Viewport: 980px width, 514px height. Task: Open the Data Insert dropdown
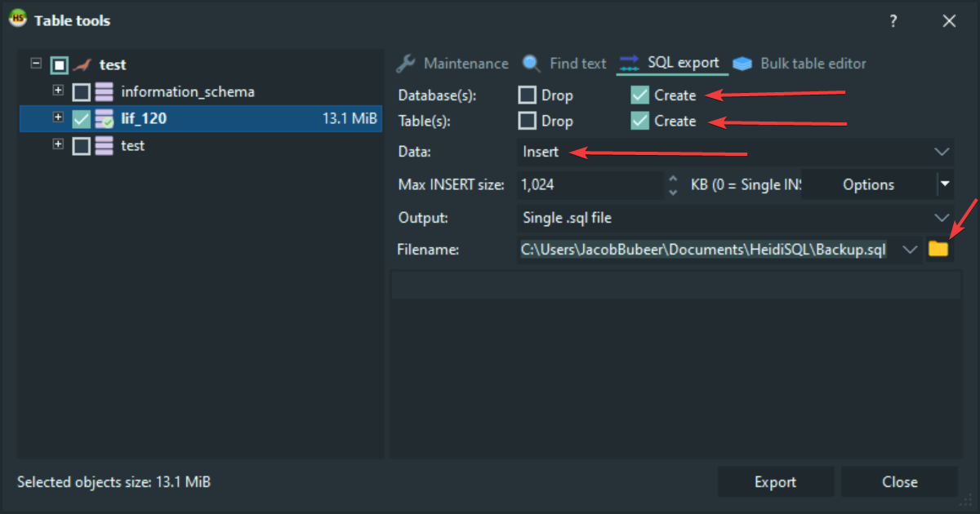tap(735, 152)
